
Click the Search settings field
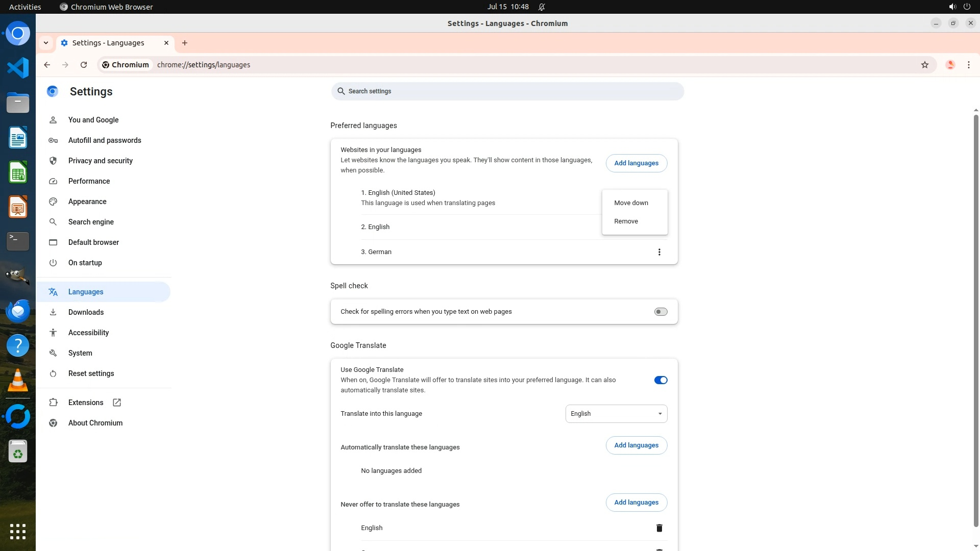point(507,91)
